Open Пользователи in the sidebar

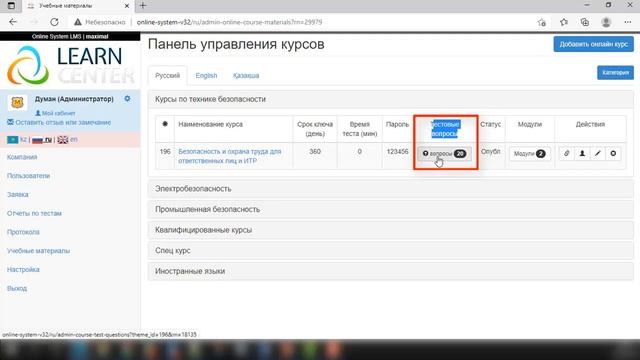(28, 176)
